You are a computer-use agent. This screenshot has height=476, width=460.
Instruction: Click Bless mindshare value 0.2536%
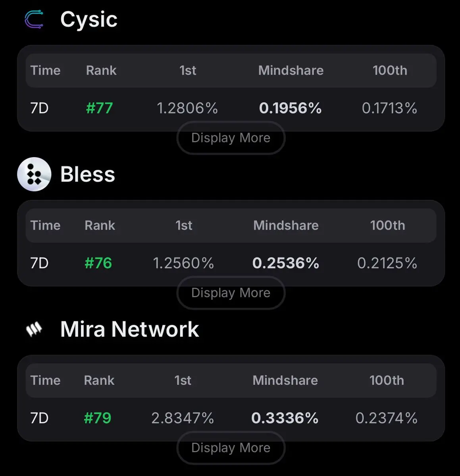(286, 263)
